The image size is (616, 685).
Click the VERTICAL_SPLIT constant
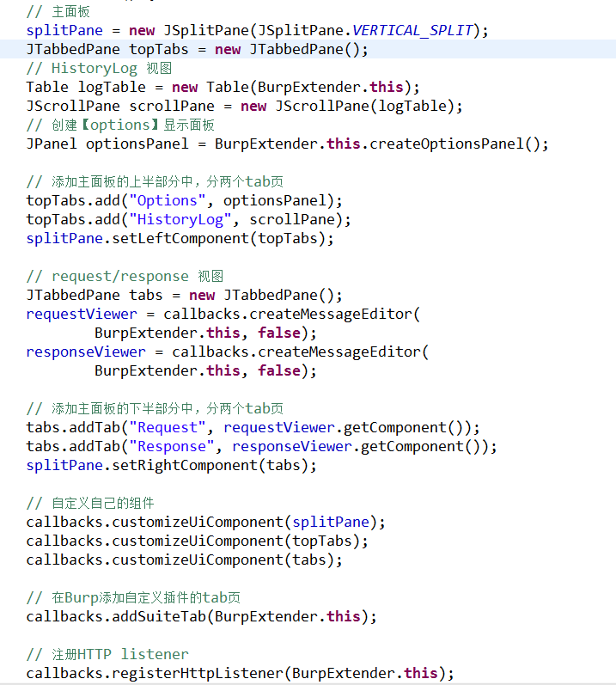[412, 31]
